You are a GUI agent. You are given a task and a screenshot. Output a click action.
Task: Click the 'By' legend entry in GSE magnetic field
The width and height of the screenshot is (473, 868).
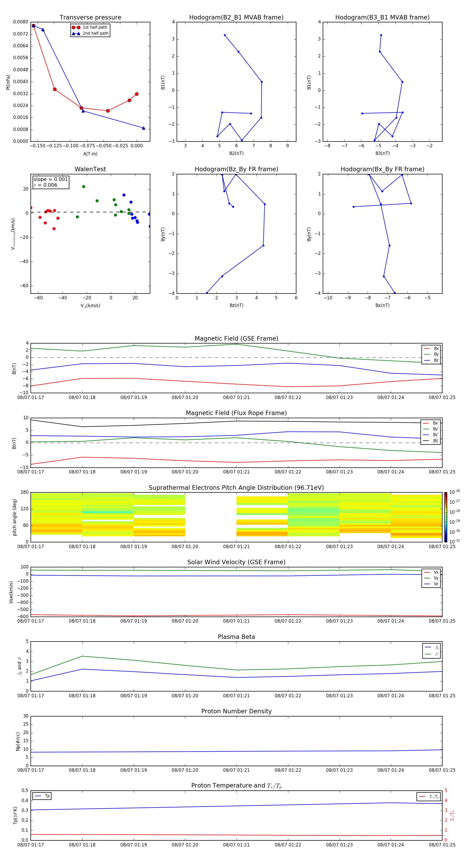tap(431, 354)
